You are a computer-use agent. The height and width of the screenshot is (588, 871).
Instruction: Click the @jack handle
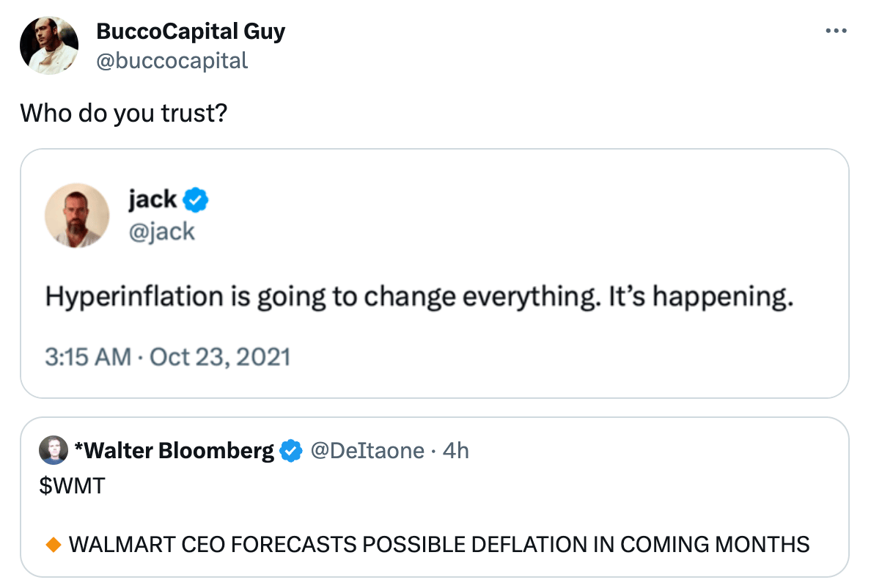[x=161, y=232]
